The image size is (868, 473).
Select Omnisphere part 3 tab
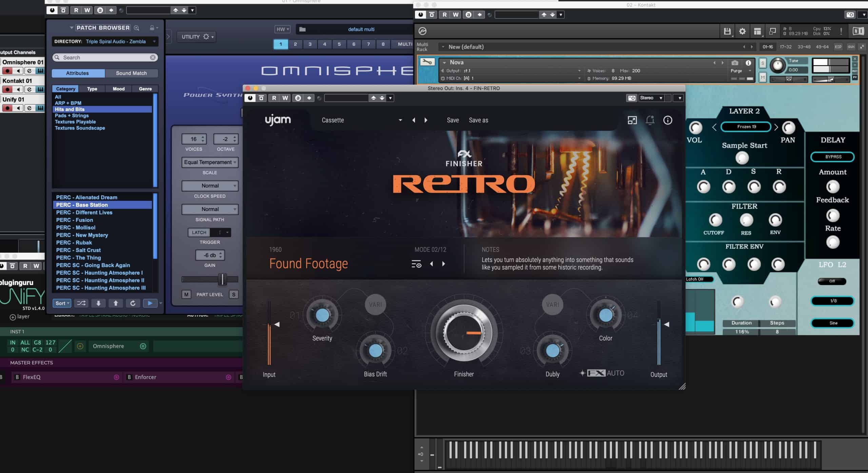[x=310, y=44]
